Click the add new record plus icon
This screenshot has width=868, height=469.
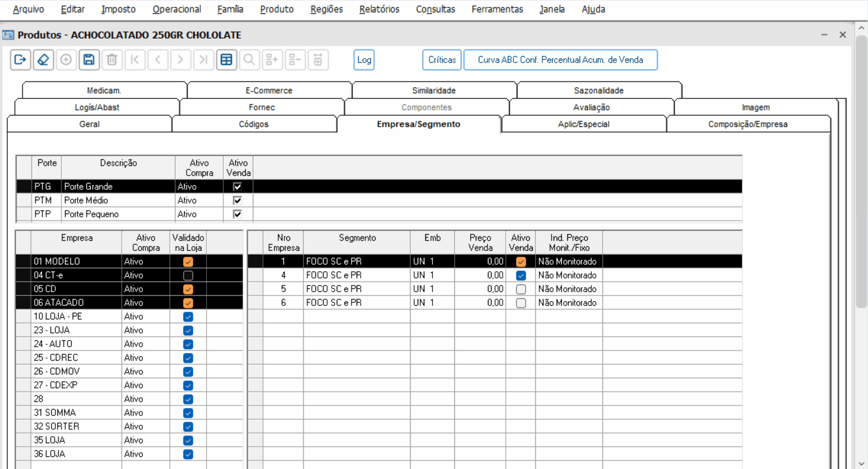[66, 60]
